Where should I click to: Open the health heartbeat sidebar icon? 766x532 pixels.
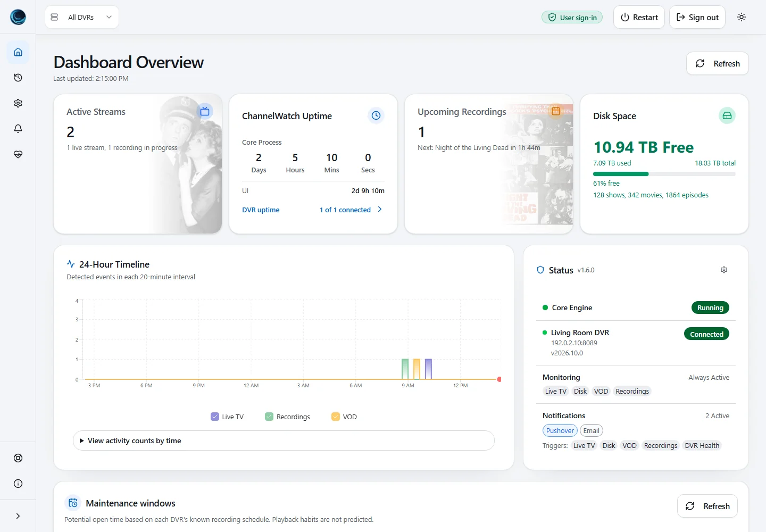click(18, 154)
